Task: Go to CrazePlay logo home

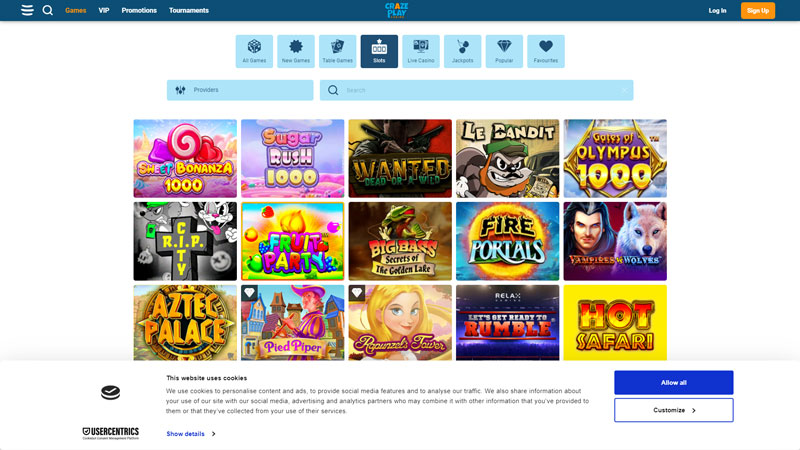Action: (x=396, y=10)
